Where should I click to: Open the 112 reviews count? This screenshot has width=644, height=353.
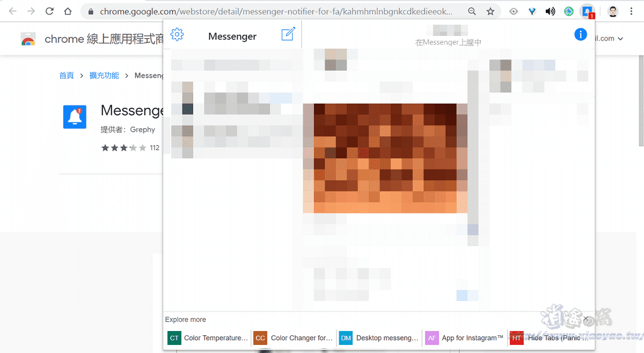(x=155, y=148)
